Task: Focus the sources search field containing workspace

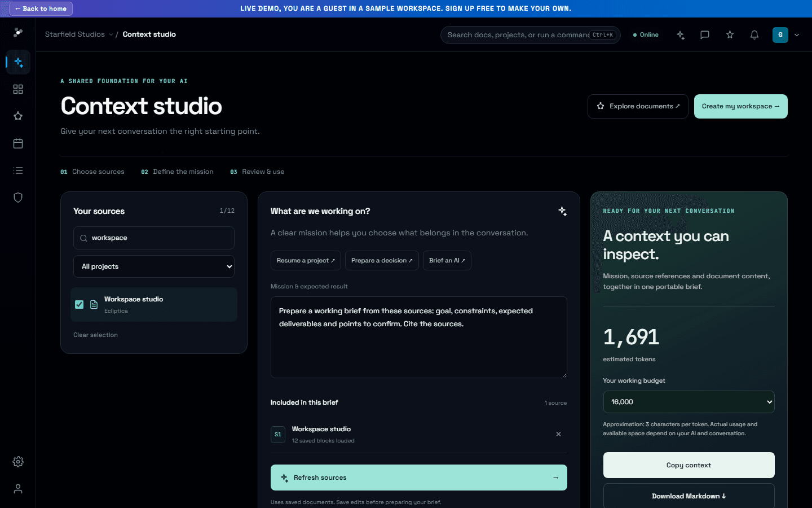Action: click(x=154, y=238)
